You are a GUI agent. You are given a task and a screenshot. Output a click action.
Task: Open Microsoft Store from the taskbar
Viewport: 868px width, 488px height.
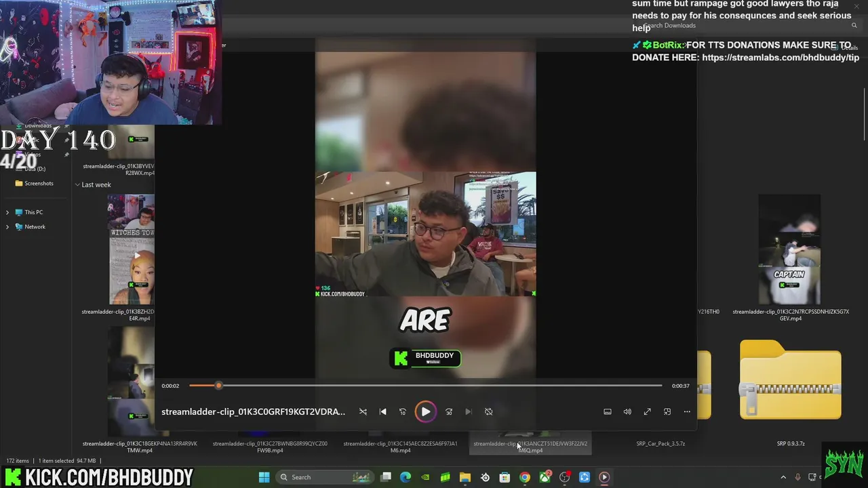505,477
